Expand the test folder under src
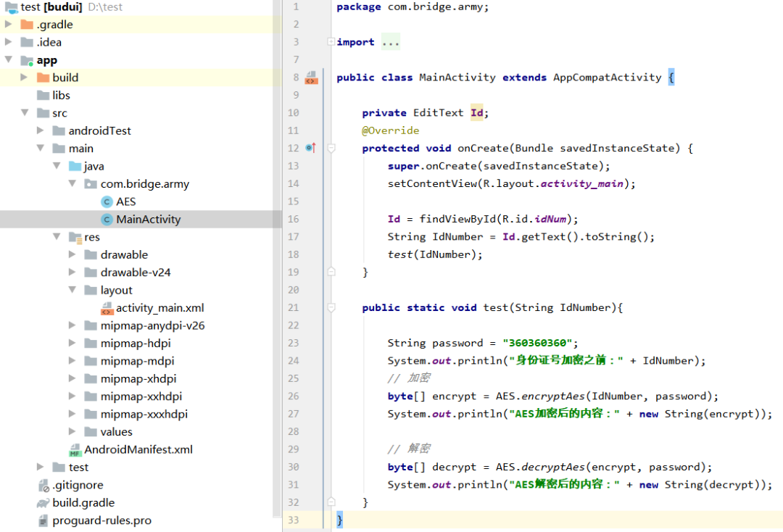Screen dimensions: 783x532 click(x=40, y=467)
